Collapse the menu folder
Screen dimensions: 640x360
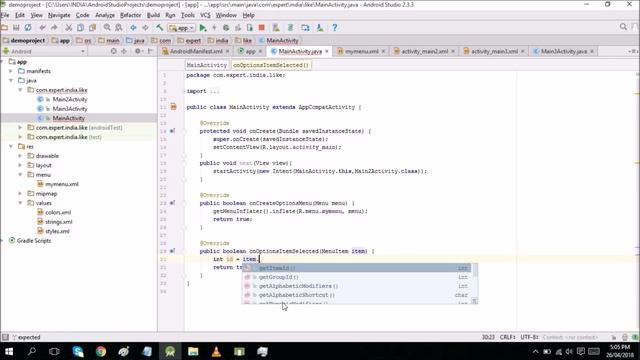point(21,174)
